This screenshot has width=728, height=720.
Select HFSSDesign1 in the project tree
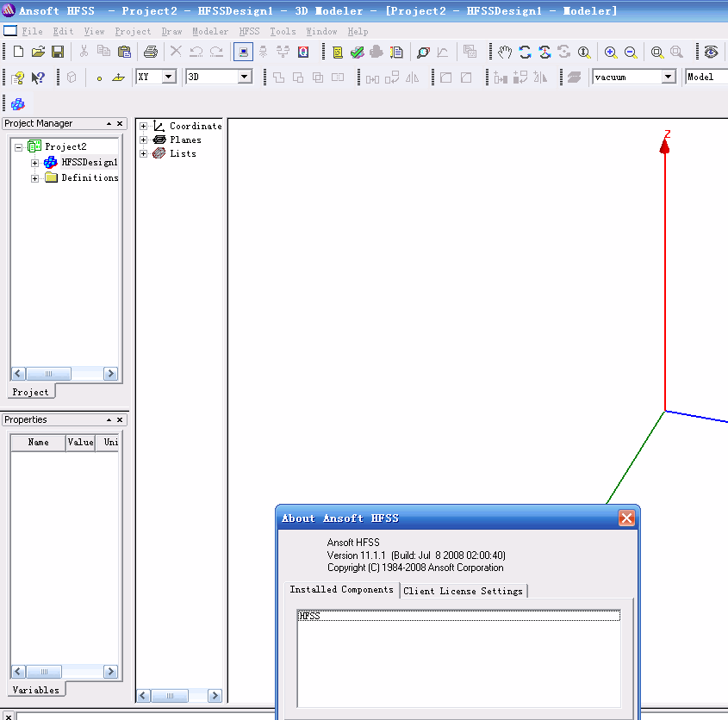click(89, 162)
